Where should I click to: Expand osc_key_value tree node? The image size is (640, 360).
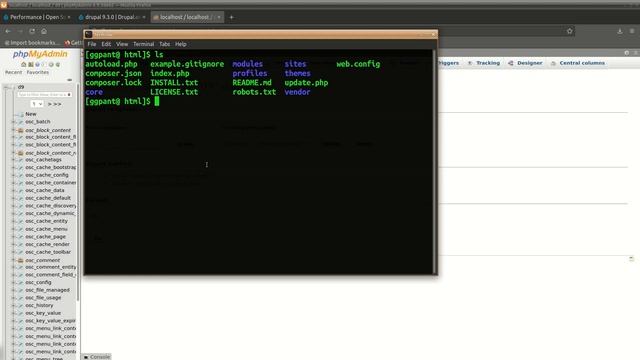(14, 313)
